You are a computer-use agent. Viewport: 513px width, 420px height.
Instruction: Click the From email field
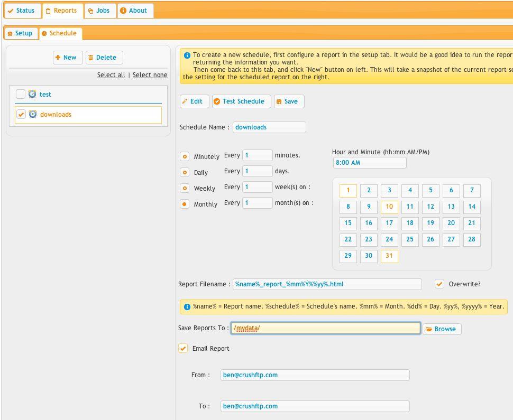coord(315,375)
